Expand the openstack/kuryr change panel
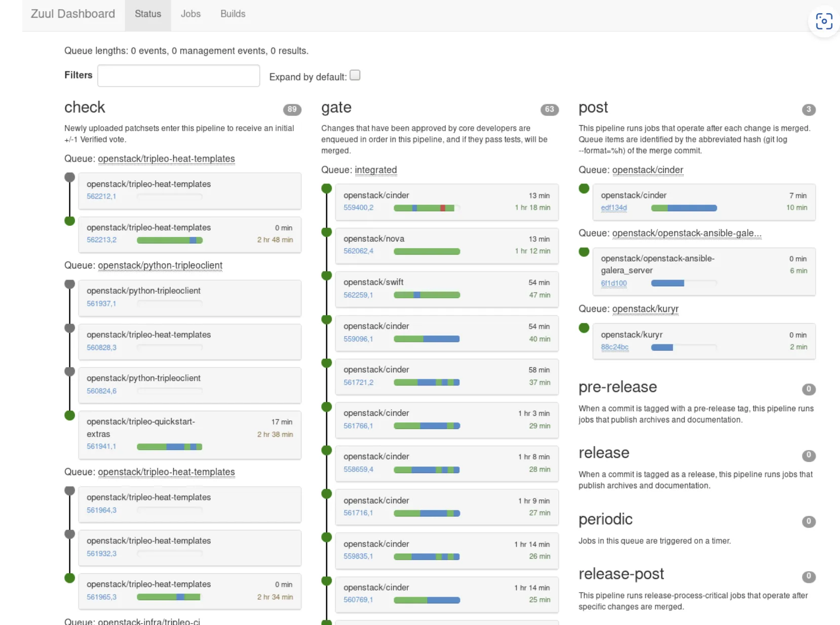The image size is (840, 625). [704, 341]
